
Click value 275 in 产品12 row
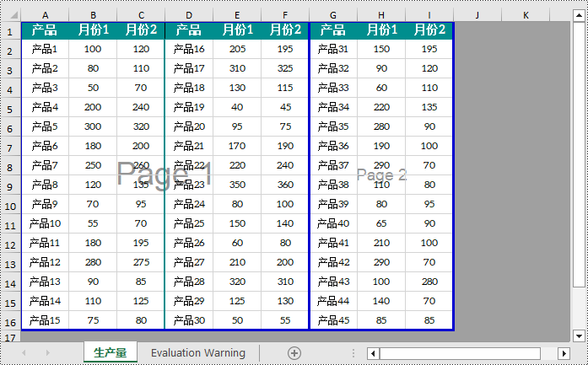pos(141,262)
